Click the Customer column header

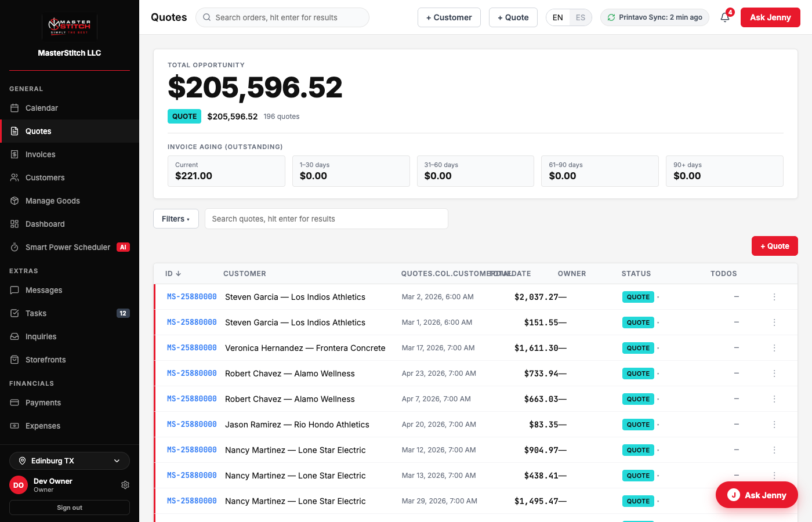point(245,274)
